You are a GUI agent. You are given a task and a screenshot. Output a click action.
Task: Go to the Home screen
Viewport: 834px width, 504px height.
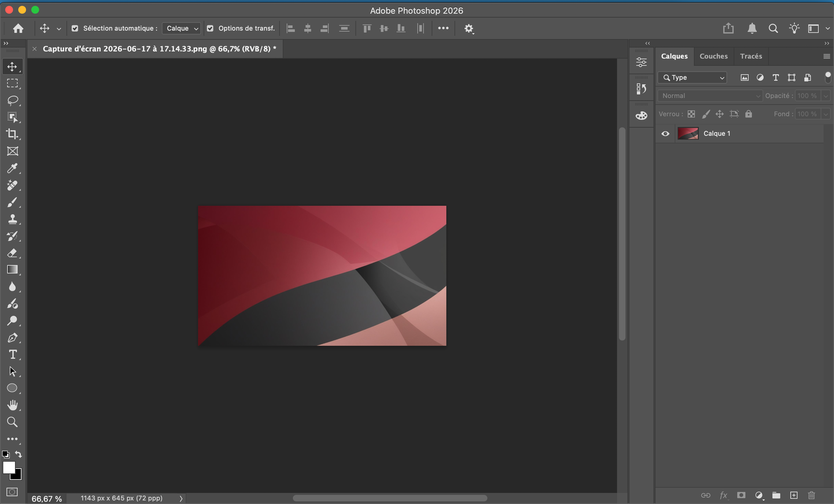pos(18,28)
